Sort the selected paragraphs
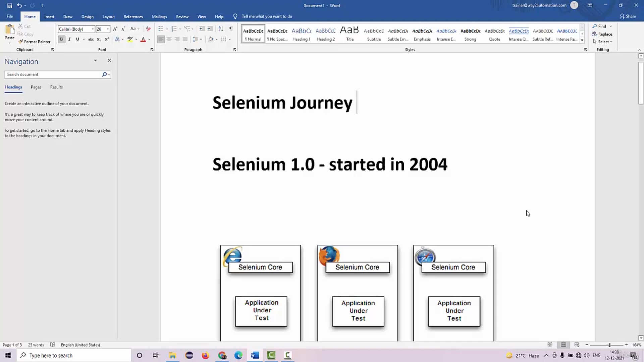Image resolution: width=644 pixels, height=362 pixels. click(221, 29)
